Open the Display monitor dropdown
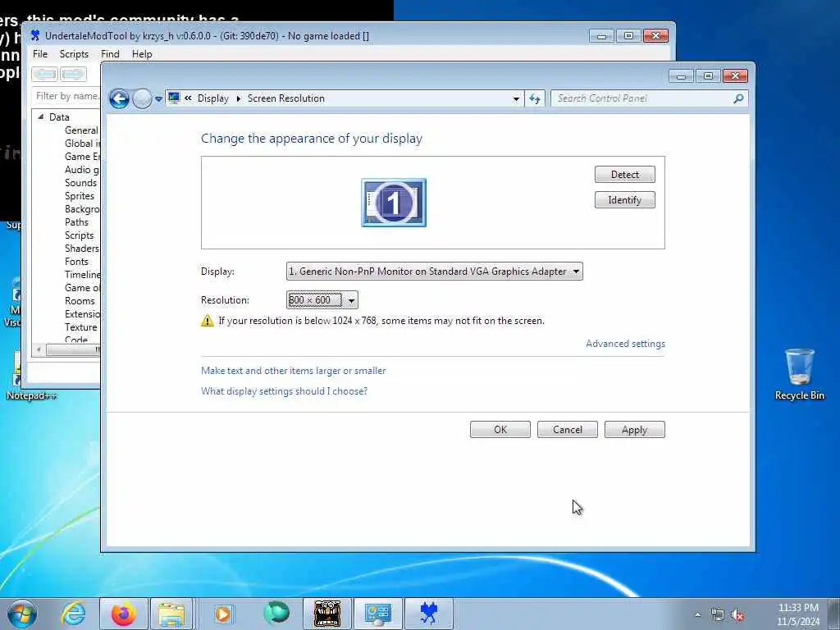 [435, 271]
